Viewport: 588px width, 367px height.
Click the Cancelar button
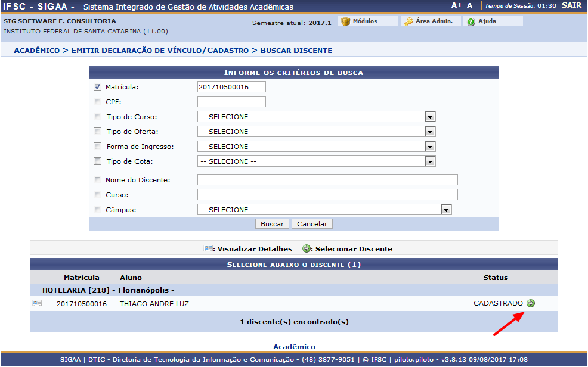(x=312, y=224)
